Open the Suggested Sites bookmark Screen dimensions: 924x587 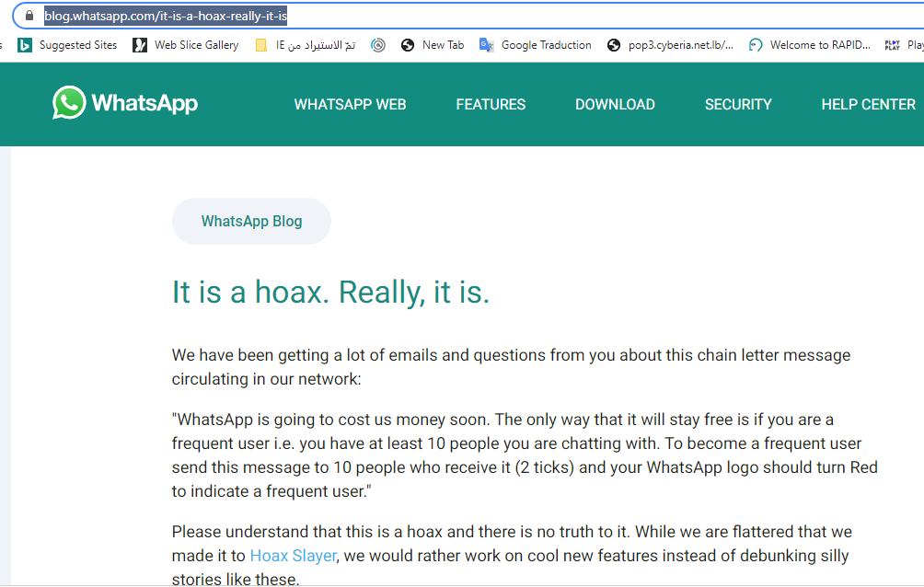67,44
